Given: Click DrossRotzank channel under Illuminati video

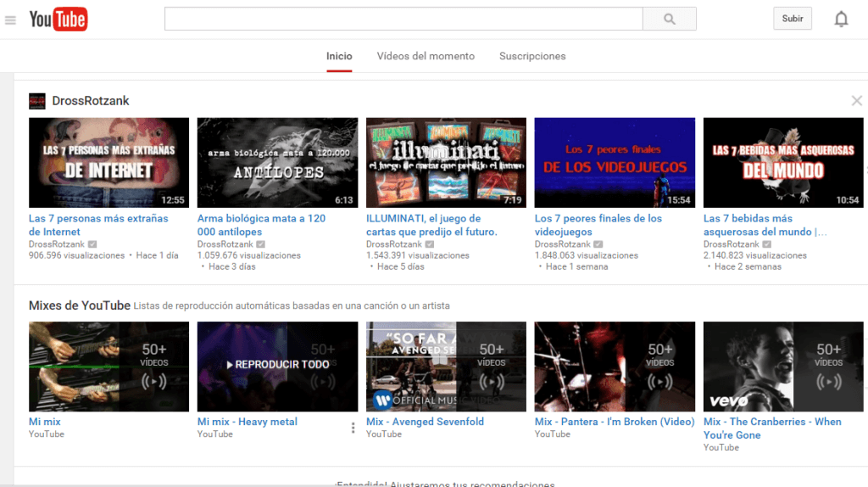Looking at the screenshot, I should click(393, 244).
